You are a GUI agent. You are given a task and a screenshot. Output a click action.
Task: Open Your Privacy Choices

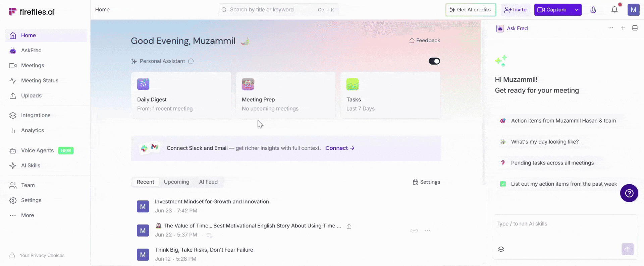click(x=37, y=255)
